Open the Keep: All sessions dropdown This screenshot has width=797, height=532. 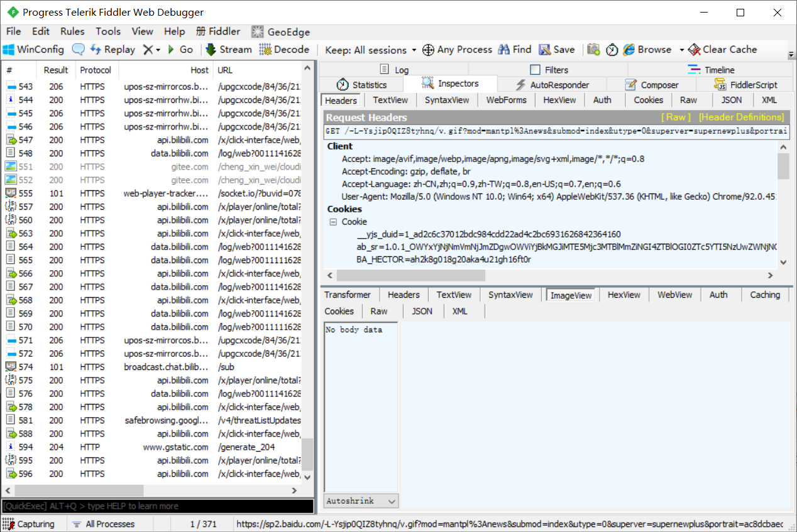click(x=371, y=50)
